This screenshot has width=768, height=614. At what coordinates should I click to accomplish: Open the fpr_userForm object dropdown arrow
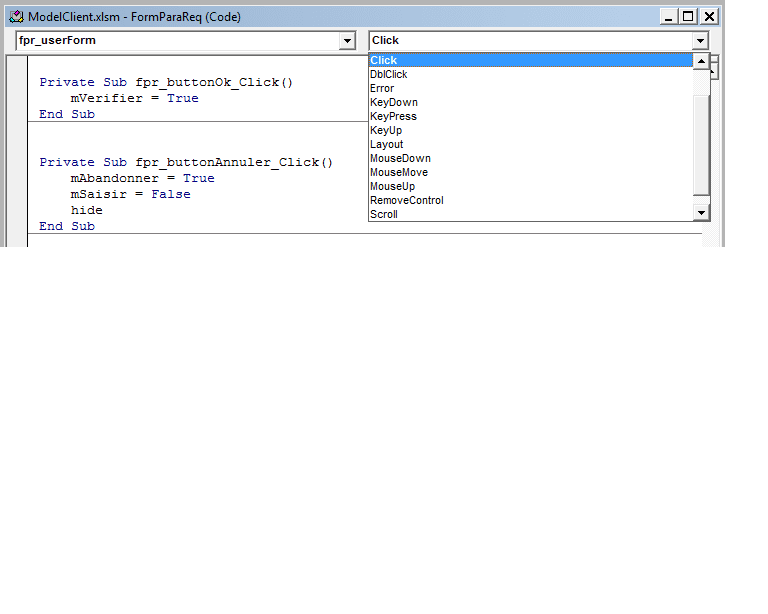(347, 41)
